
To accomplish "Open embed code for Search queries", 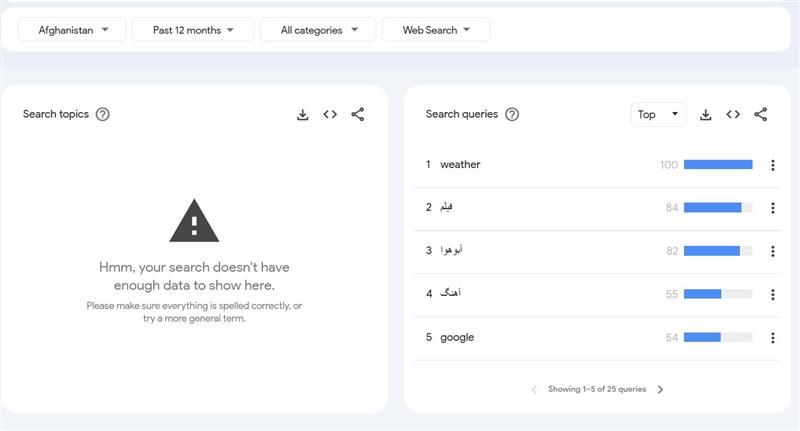I will [x=733, y=115].
